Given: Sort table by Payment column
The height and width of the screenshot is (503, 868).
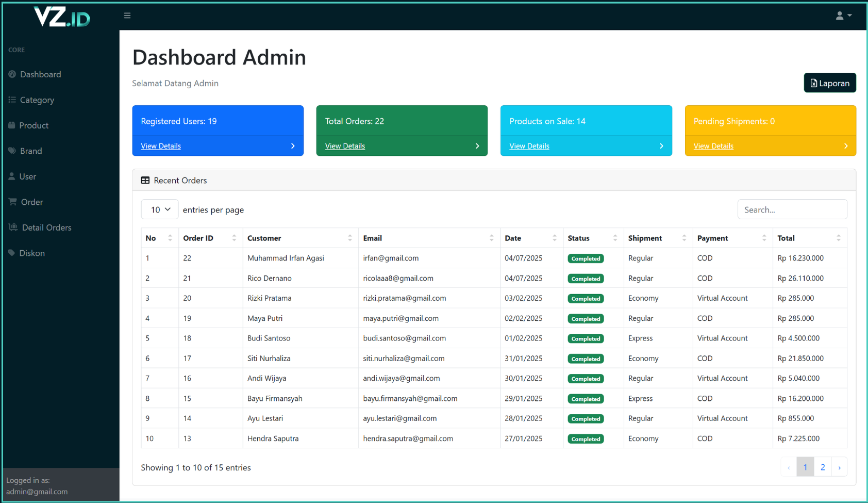Looking at the screenshot, I should [x=732, y=238].
